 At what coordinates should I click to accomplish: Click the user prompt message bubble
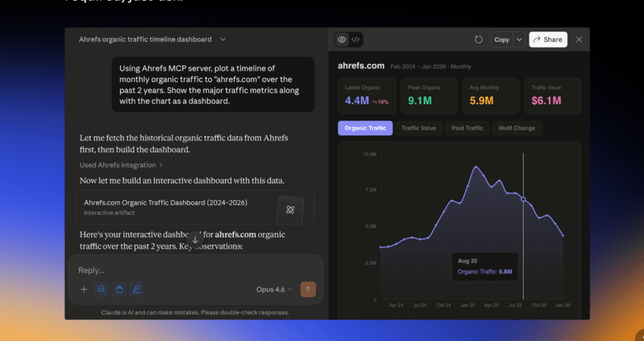[x=213, y=85]
